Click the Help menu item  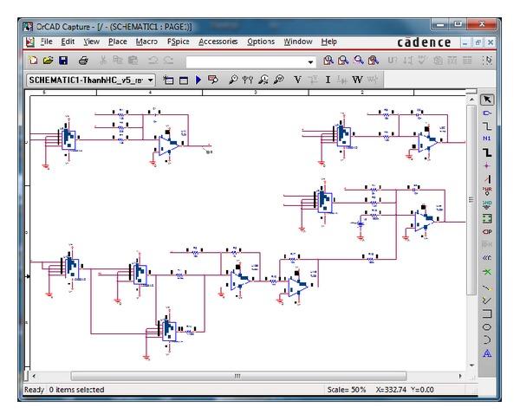[328, 42]
